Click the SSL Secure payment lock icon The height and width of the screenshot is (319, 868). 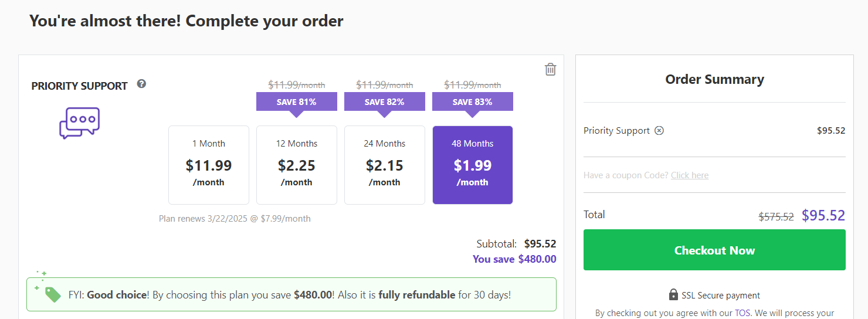[x=673, y=294]
